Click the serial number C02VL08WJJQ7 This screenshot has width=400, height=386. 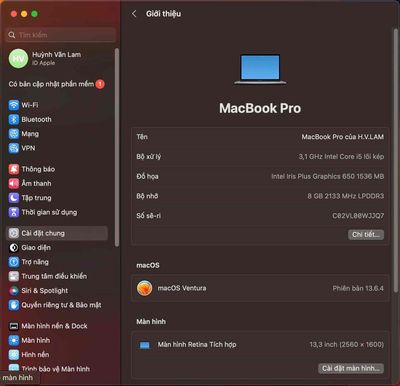pos(358,216)
